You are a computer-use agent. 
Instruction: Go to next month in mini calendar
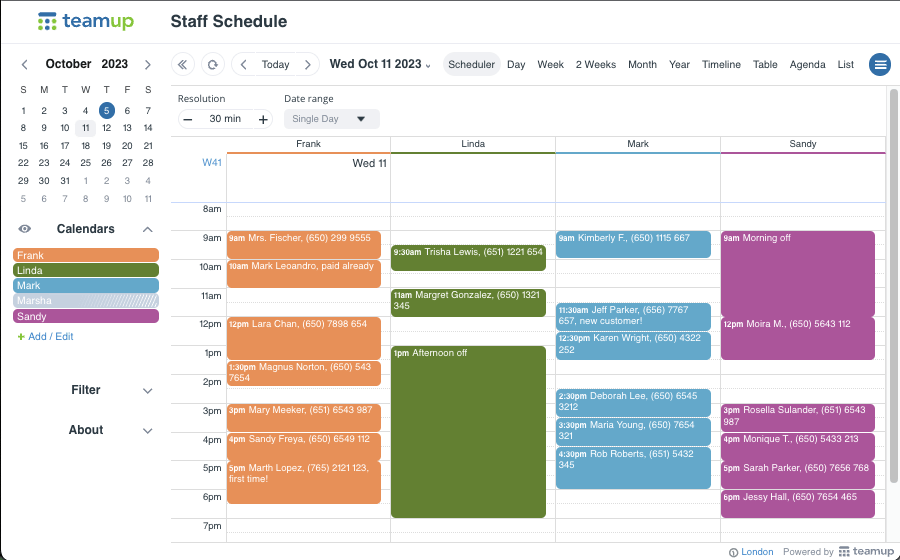tap(148, 64)
